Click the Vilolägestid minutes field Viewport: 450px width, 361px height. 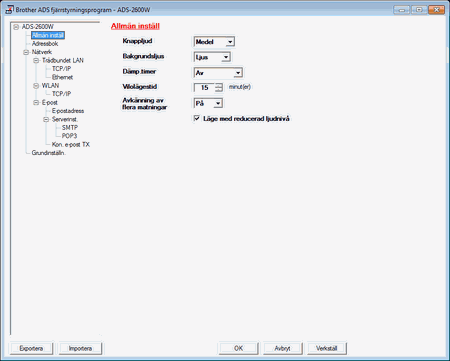point(204,87)
